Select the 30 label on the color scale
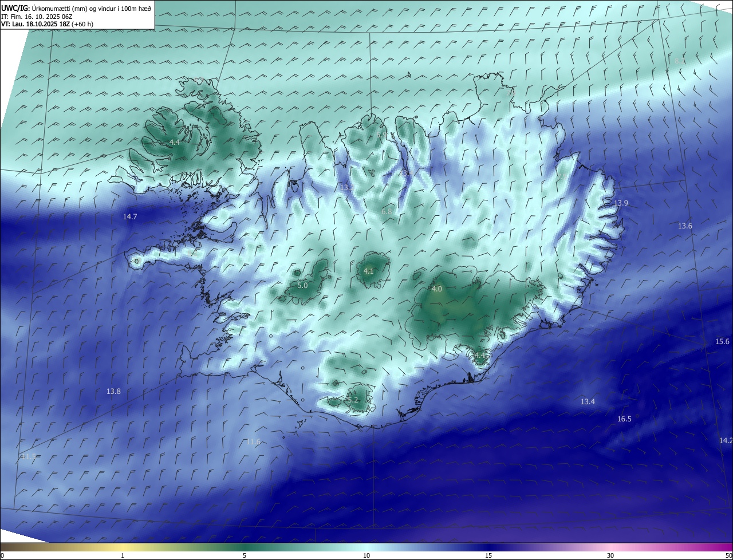The height and width of the screenshot is (560, 733). click(x=610, y=555)
